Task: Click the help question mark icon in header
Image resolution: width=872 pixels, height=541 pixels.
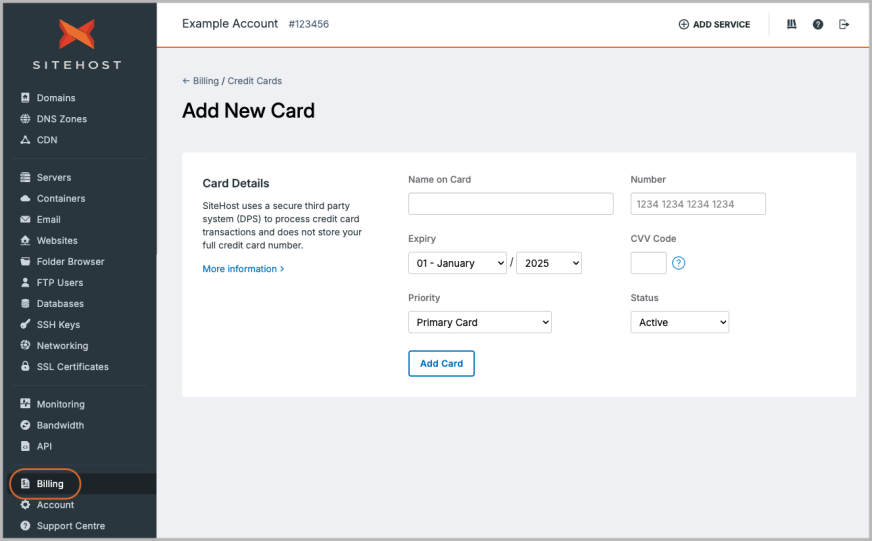Action: (x=818, y=24)
